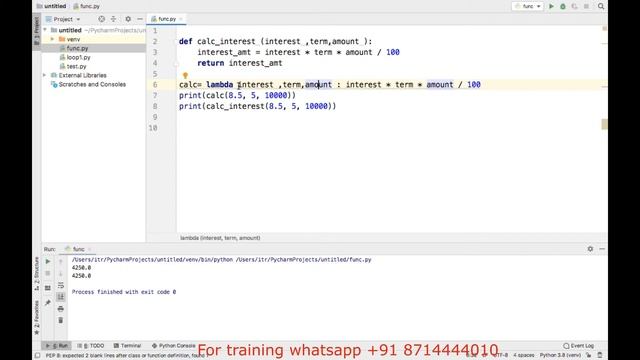Viewport: 640px width, 360px height.
Task: Click the word 'lambda' on line 6
Action: pyautogui.click(x=220, y=84)
